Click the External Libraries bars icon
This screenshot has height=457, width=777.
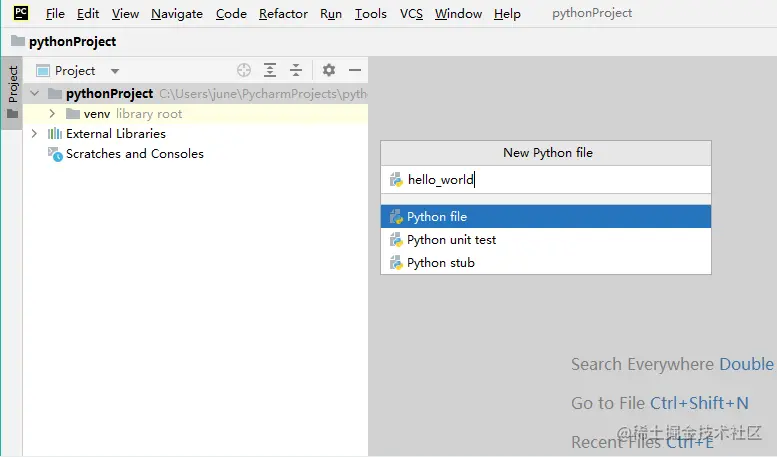55,134
